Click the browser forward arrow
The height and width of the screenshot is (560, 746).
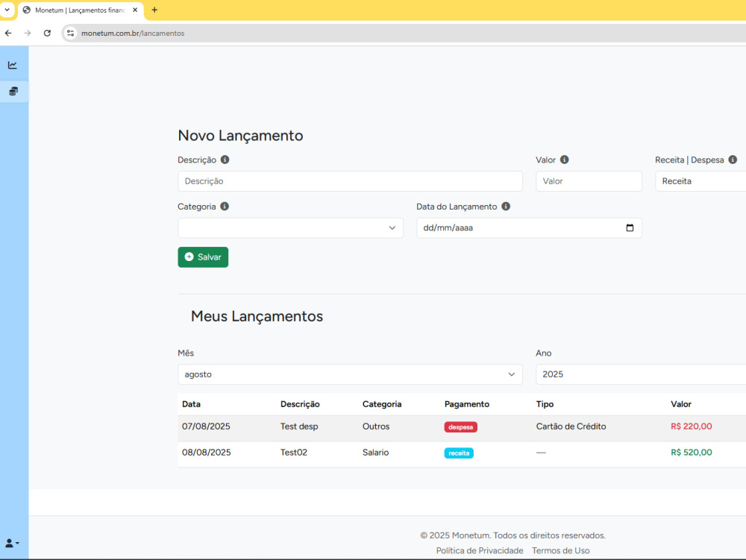tap(28, 34)
